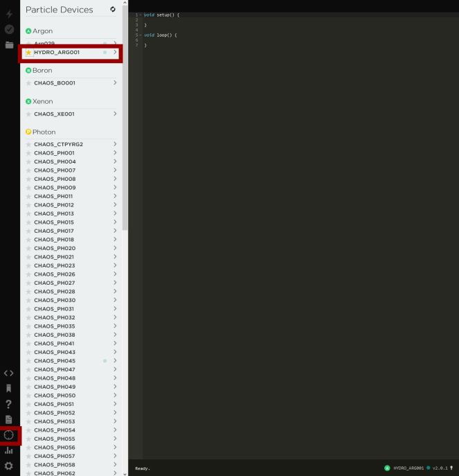Image resolution: width=459 pixels, height=476 pixels.
Task: Open Settings gear in the sidebar
Action: pyautogui.click(x=9, y=466)
